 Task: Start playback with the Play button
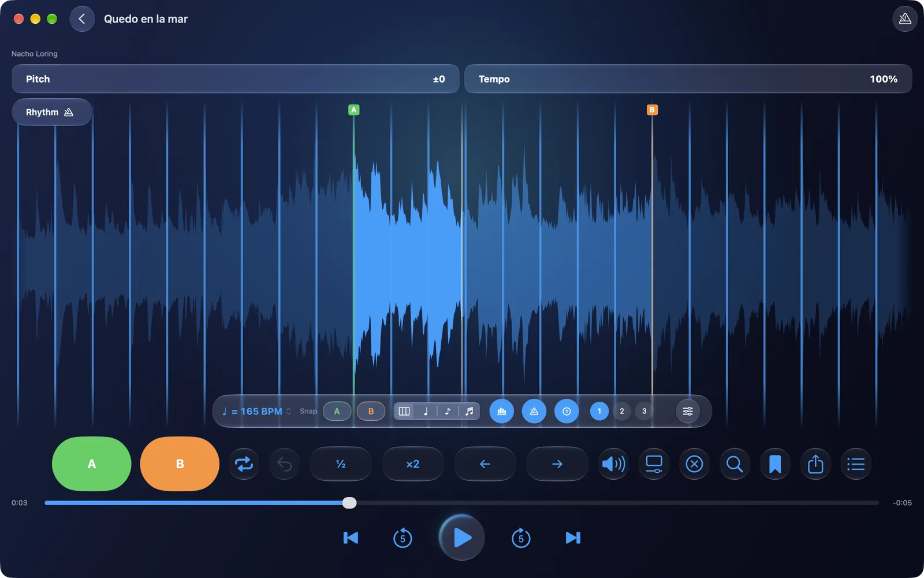(x=461, y=538)
